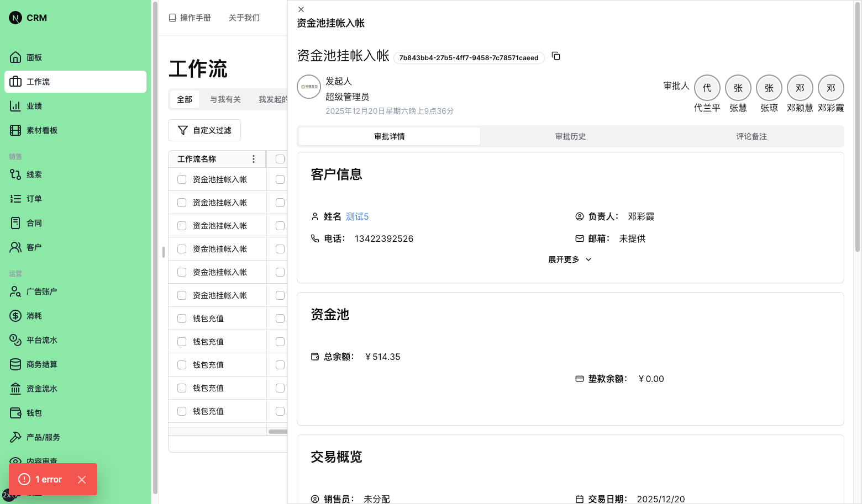The width and height of the screenshot is (862, 504).
Task: Switch to the 与我有关 filter tab
Action: coord(225,99)
